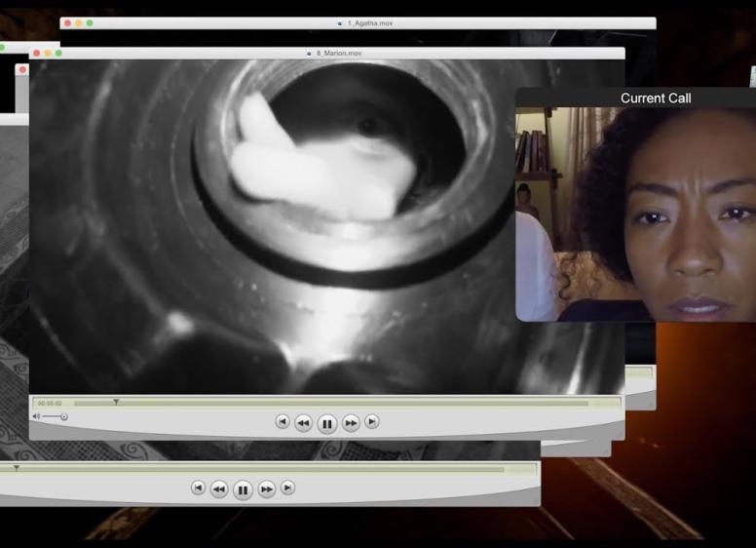Fast-forward in the lower background player
Image resolution: width=756 pixels, height=548 pixels.
[x=266, y=489]
